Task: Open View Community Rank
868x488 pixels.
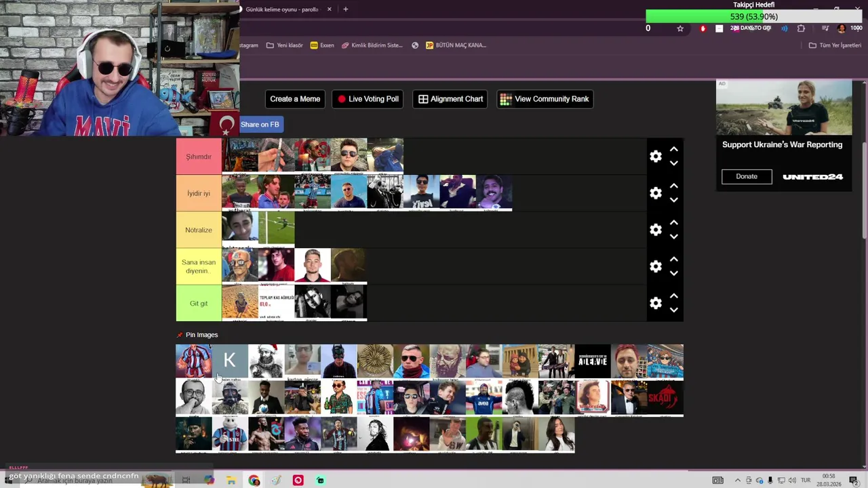Action: [545, 99]
